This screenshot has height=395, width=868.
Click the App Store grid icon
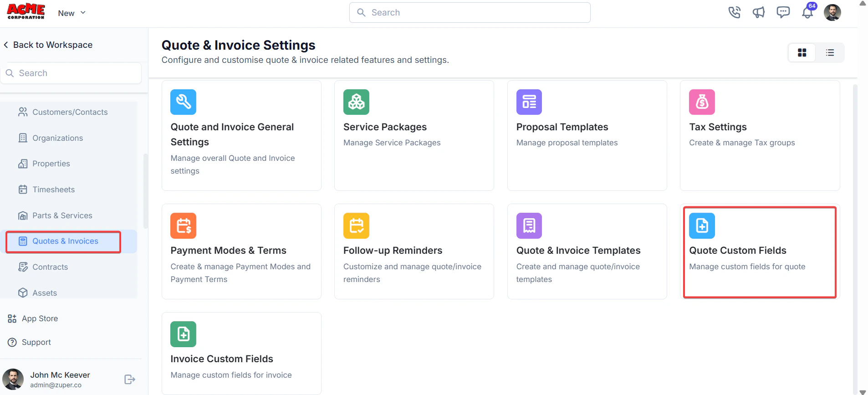tap(12, 318)
